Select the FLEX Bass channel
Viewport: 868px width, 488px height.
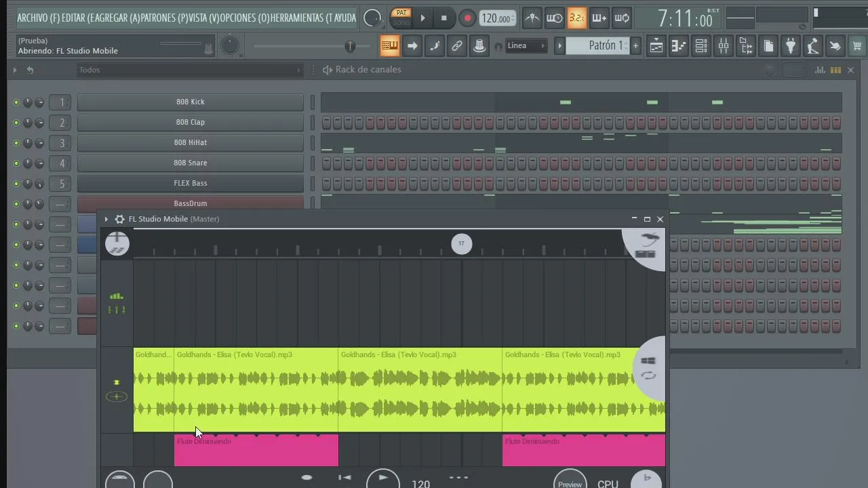click(x=190, y=184)
